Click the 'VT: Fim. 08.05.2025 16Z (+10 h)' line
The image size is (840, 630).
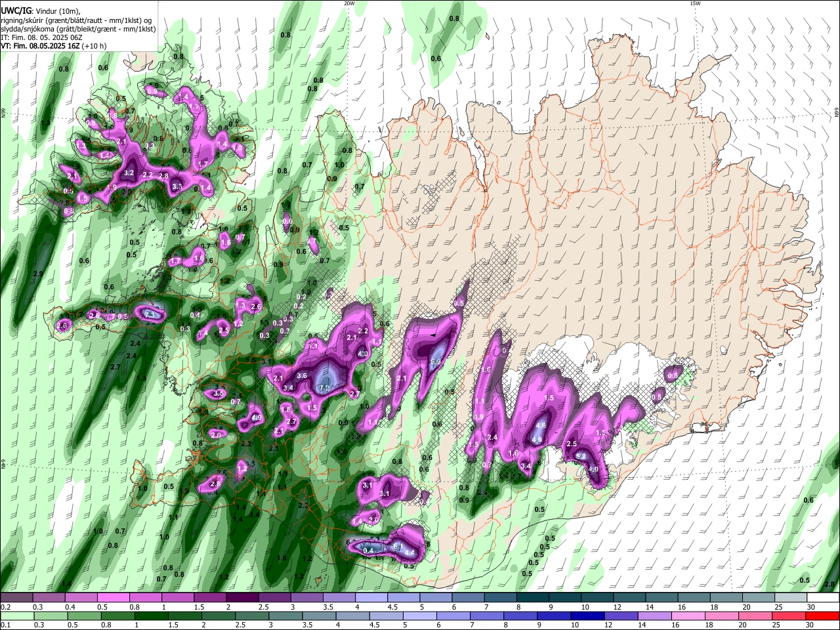click(x=54, y=46)
